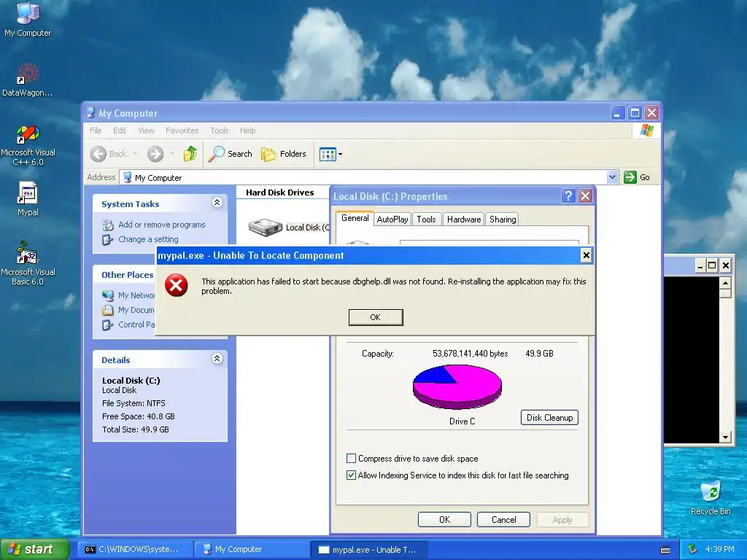This screenshot has height=560, width=747.
Task: Click the Control Panel sidebar icon
Action: click(108, 324)
